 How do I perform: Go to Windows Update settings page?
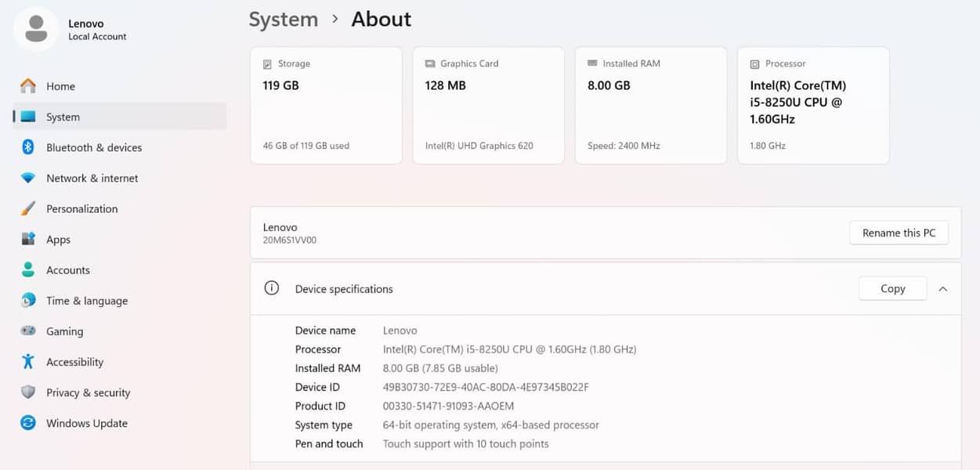click(86, 423)
